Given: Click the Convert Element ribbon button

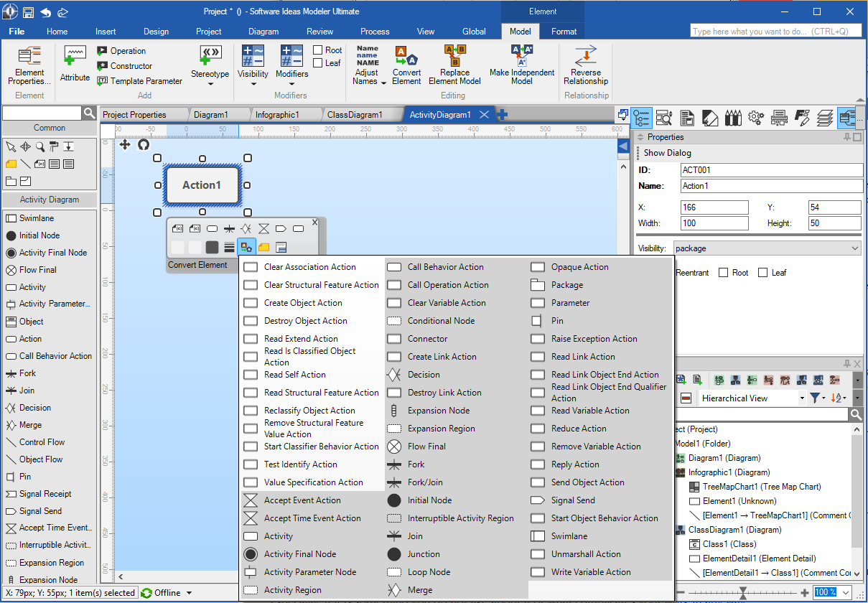Looking at the screenshot, I should coord(406,66).
